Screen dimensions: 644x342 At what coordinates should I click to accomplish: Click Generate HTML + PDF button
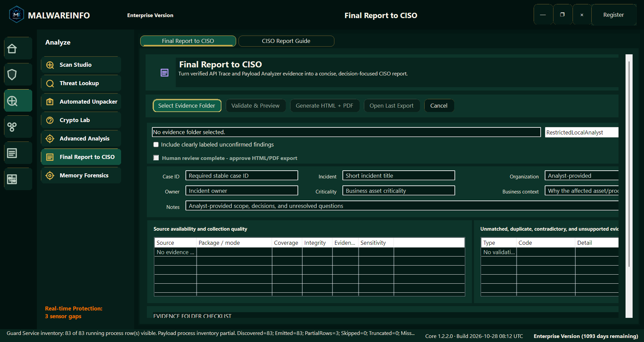point(324,106)
